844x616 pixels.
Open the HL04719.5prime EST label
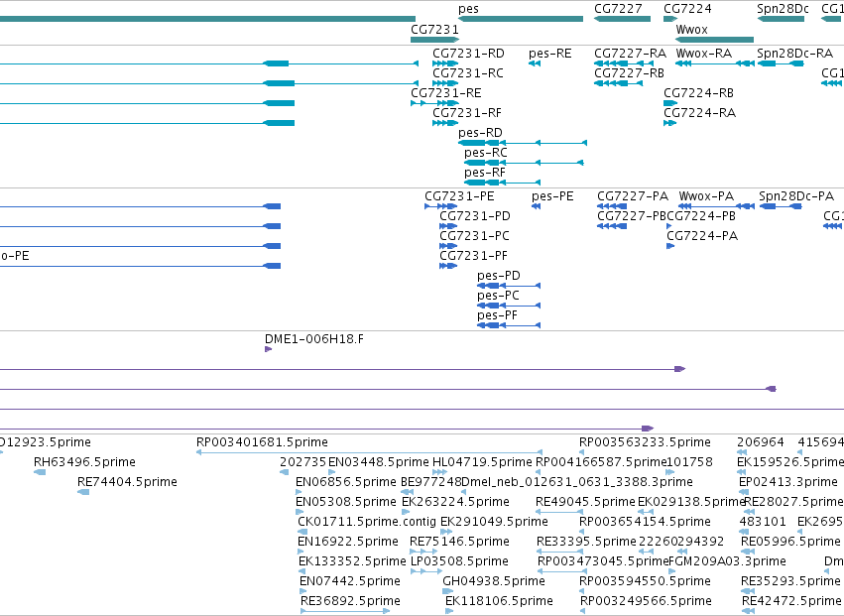click(x=482, y=462)
